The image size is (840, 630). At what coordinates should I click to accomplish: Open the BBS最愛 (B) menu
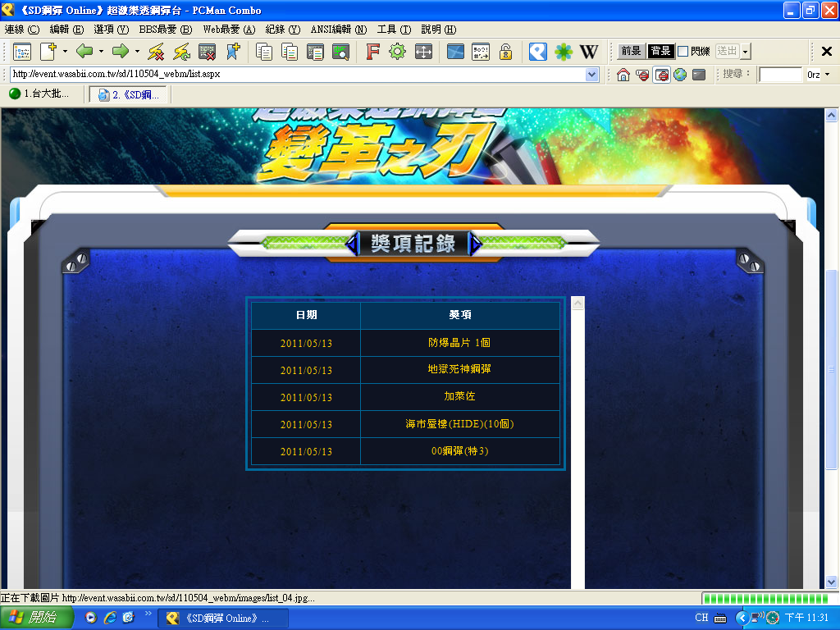tap(165, 30)
